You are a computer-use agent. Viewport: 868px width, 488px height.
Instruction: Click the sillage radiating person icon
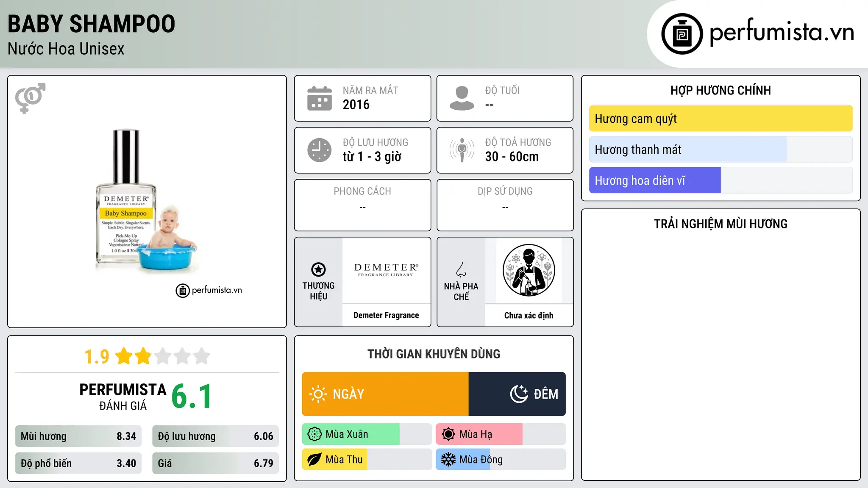click(x=462, y=150)
